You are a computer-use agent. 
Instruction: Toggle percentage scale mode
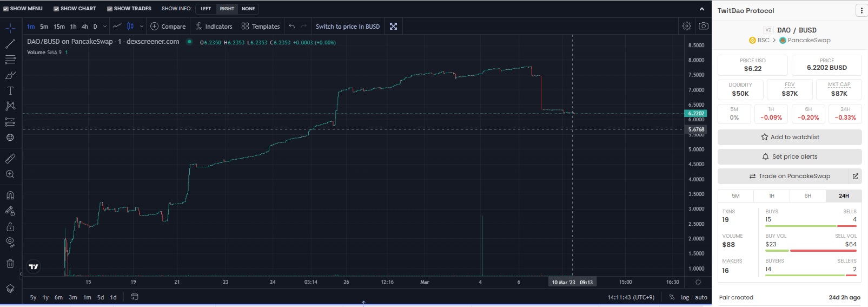[x=672, y=297]
